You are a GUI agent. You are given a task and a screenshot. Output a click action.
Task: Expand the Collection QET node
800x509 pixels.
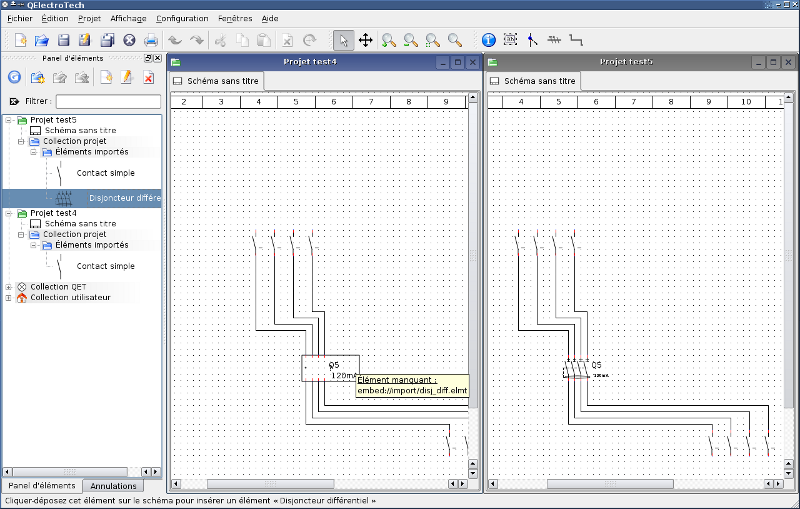tap(9, 287)
